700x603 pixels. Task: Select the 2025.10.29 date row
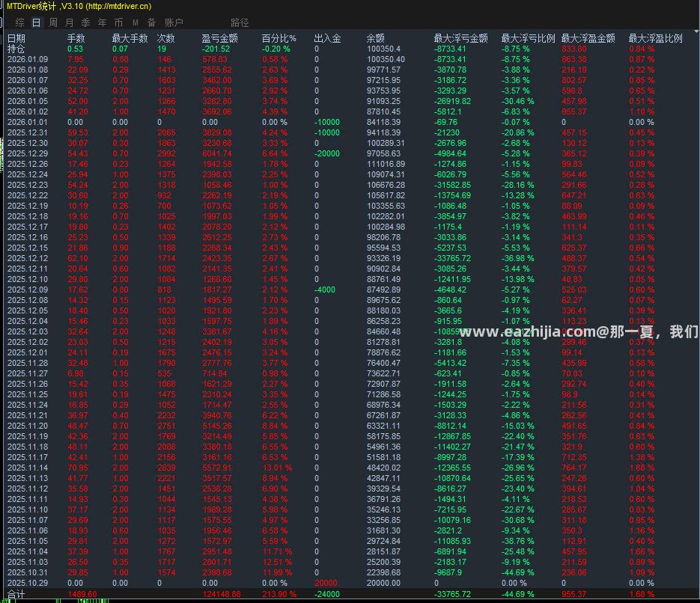[x=28, y=583]
